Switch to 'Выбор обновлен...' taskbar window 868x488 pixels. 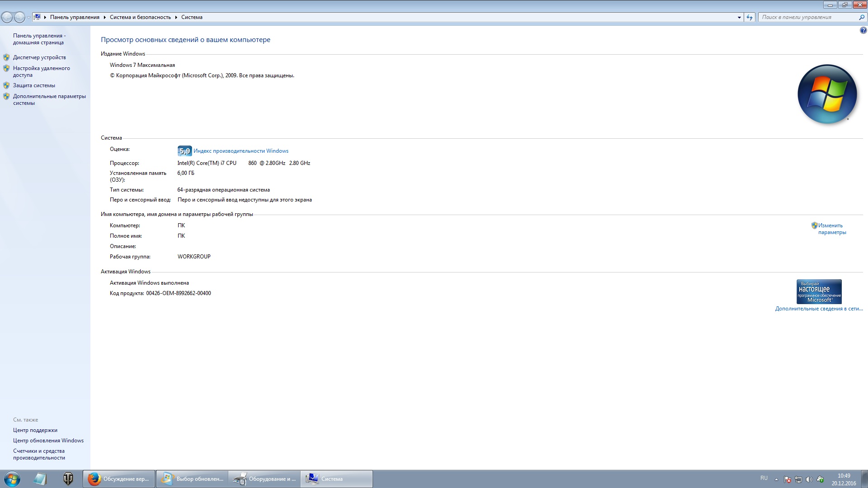pyautogui.click(x=192, y=479)
